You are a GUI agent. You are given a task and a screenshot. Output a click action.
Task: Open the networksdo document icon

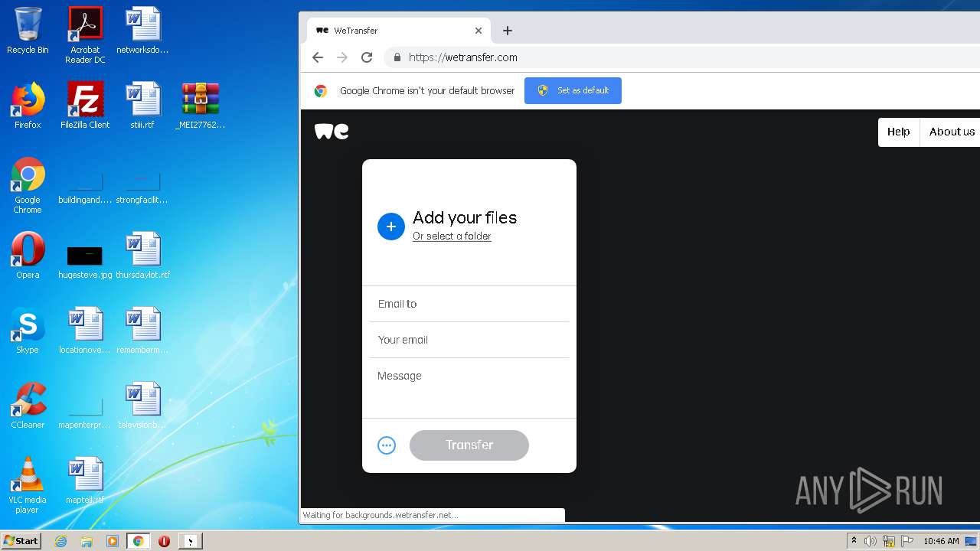click(x=142, y=31)
